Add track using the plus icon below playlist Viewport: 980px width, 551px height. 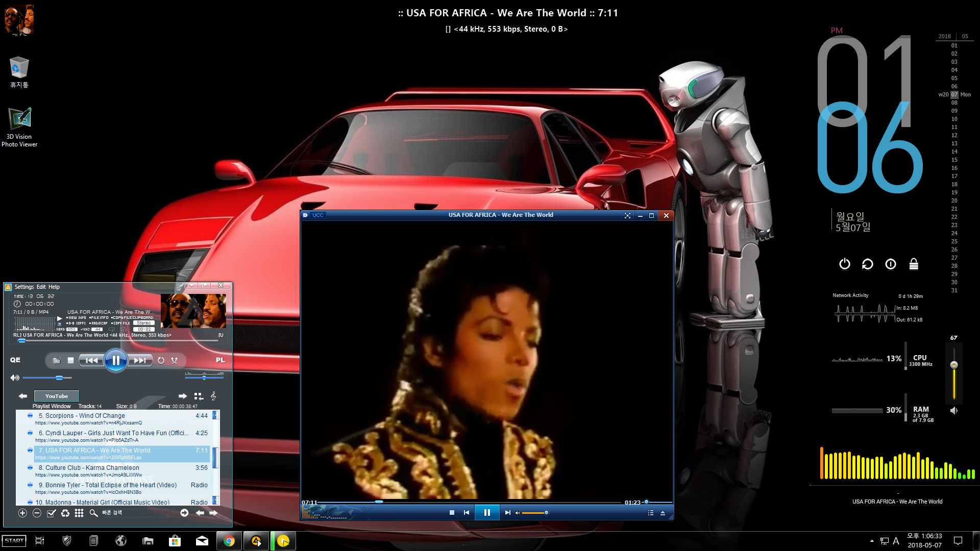pos(22,513)
